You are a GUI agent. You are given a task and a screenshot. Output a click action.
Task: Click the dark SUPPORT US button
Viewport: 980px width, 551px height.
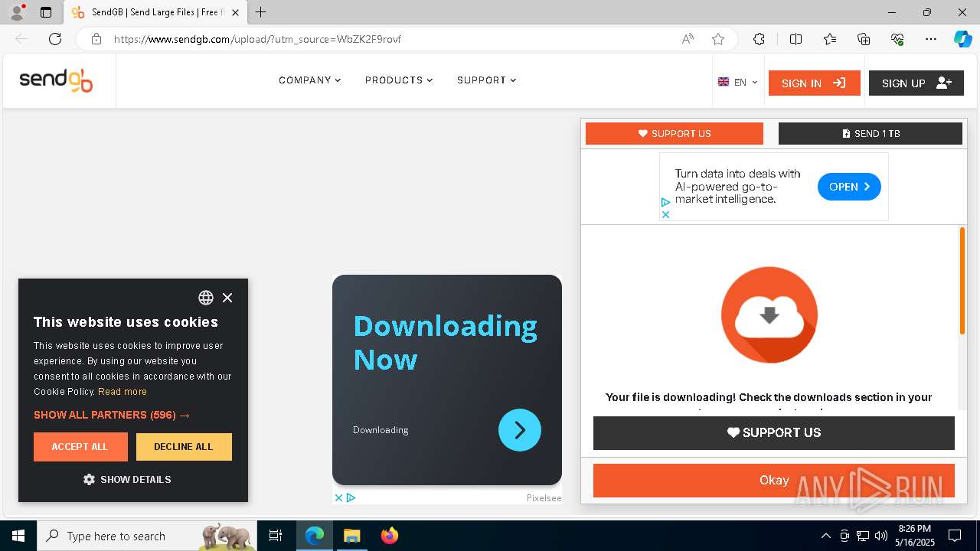click(x=773, y=432)
